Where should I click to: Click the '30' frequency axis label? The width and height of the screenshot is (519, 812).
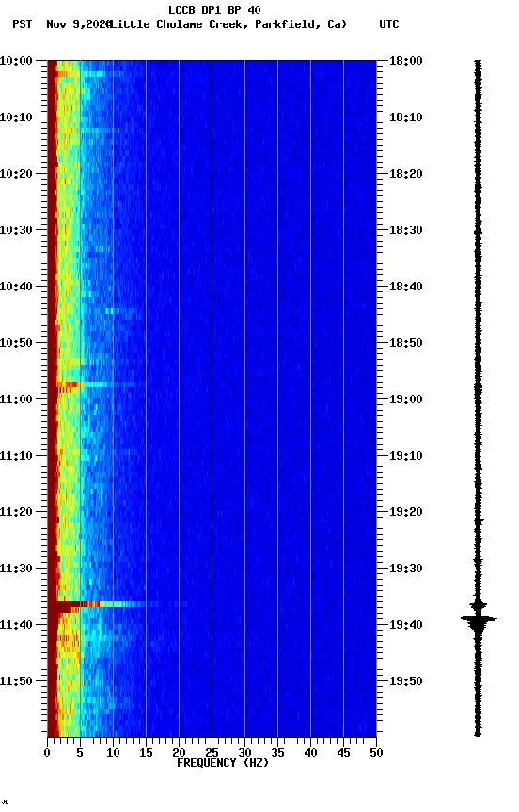[245, 753]
